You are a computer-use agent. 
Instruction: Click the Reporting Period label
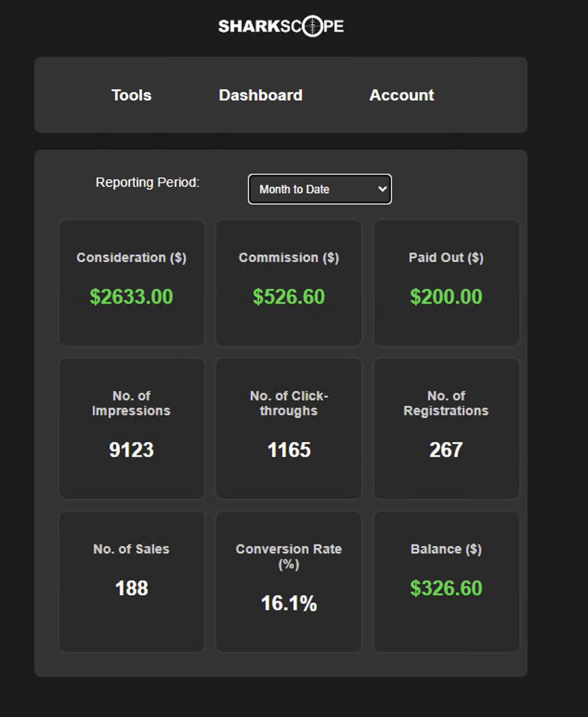tap(148, 183)
